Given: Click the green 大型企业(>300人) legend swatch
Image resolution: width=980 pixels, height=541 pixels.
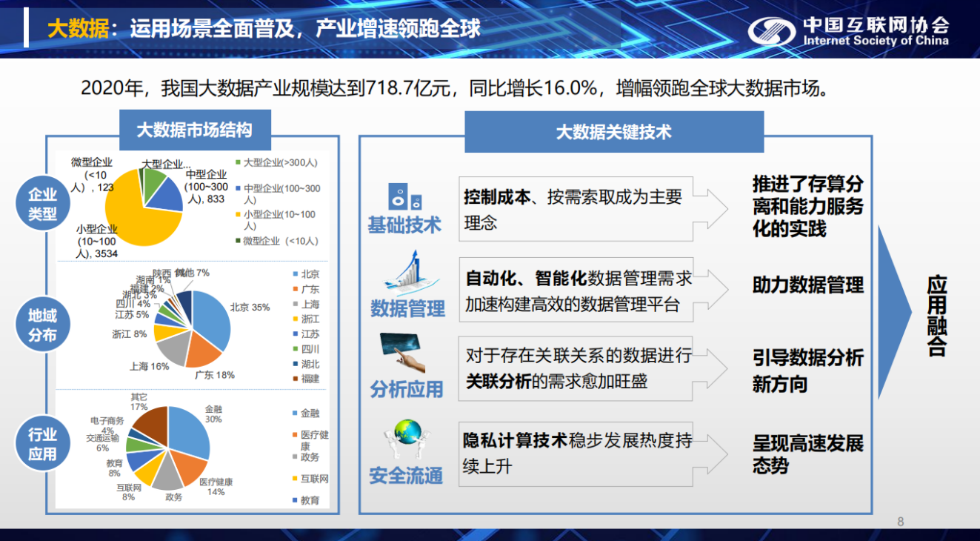Looking at the screenshot, I should [x=238, y=162].
